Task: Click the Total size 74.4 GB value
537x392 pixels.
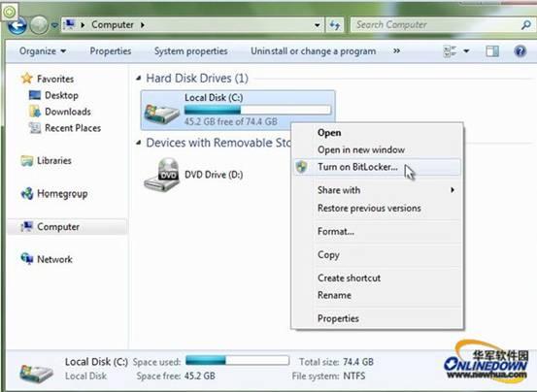Action: pyautogui.click(x=358, y=362)
